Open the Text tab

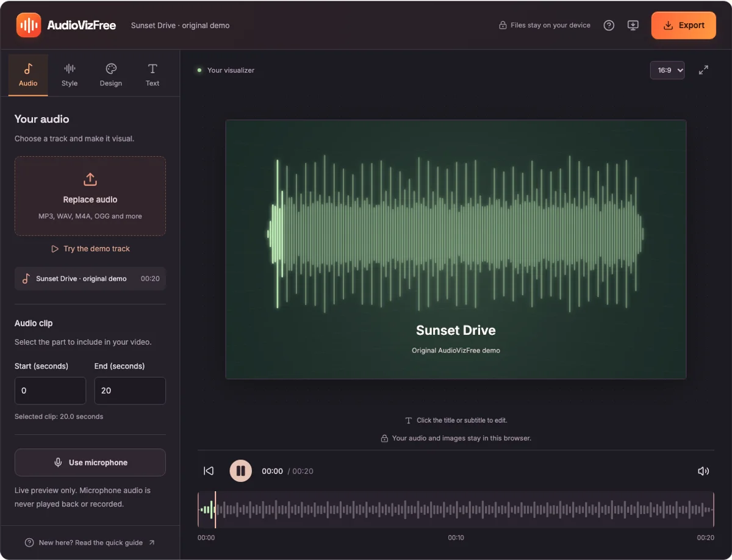(x=152, y=75)
